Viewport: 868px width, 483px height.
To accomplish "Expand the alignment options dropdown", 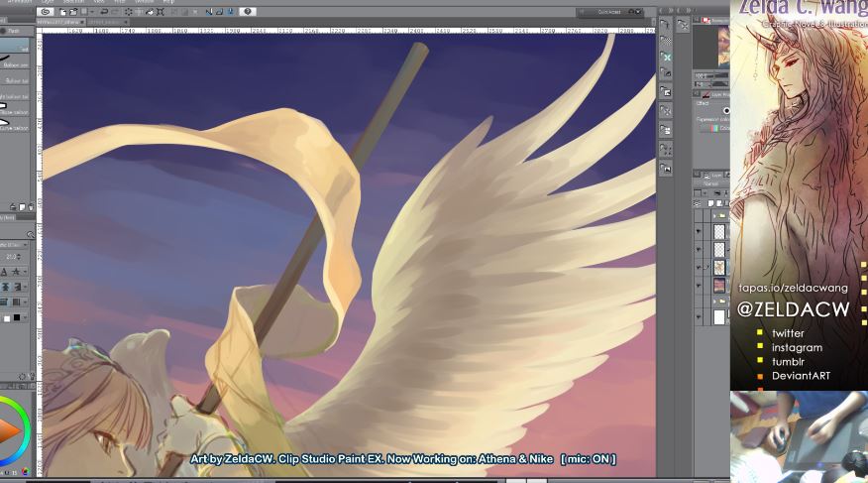I will tap(25, 287).
